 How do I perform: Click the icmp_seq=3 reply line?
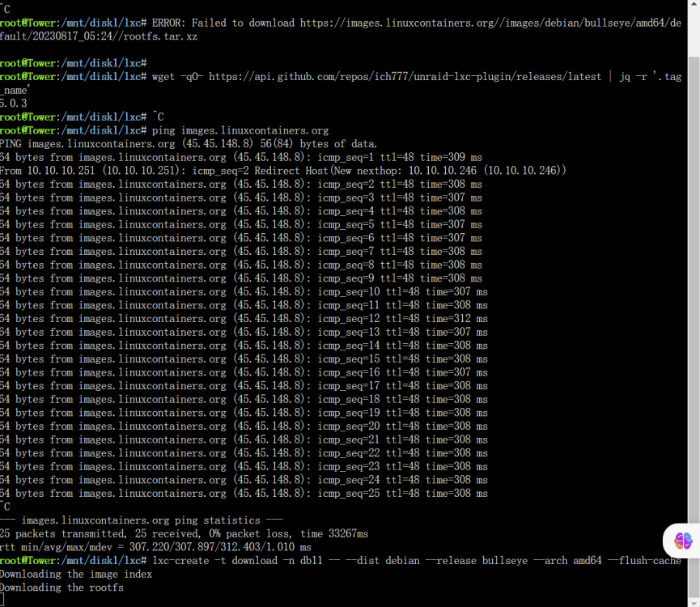click(x=241, y=197)
